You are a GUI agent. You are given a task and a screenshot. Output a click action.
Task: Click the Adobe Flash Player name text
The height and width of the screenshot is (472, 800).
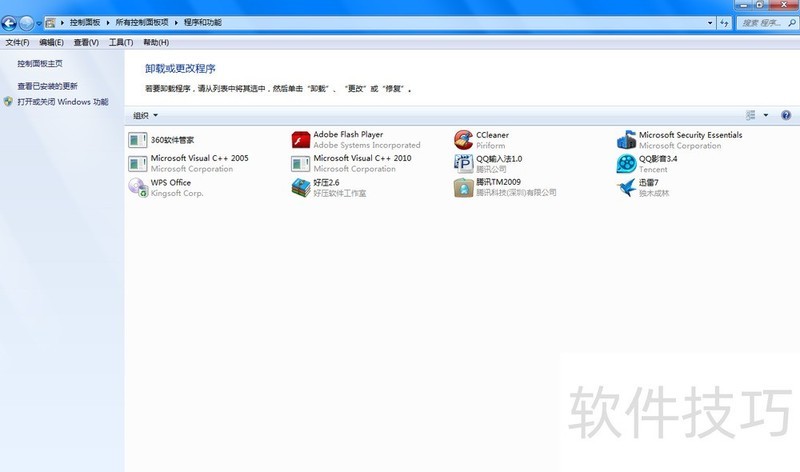[x=348, y=134]
